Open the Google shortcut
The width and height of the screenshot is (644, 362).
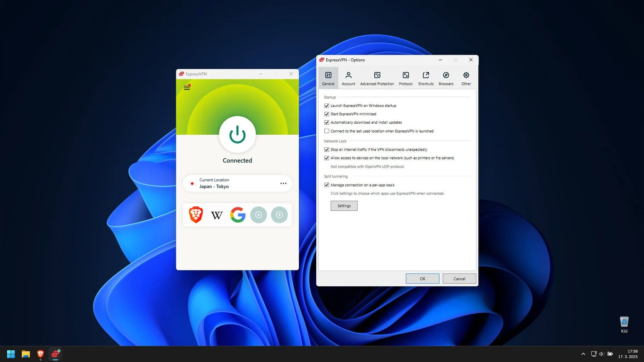point(237,215)
